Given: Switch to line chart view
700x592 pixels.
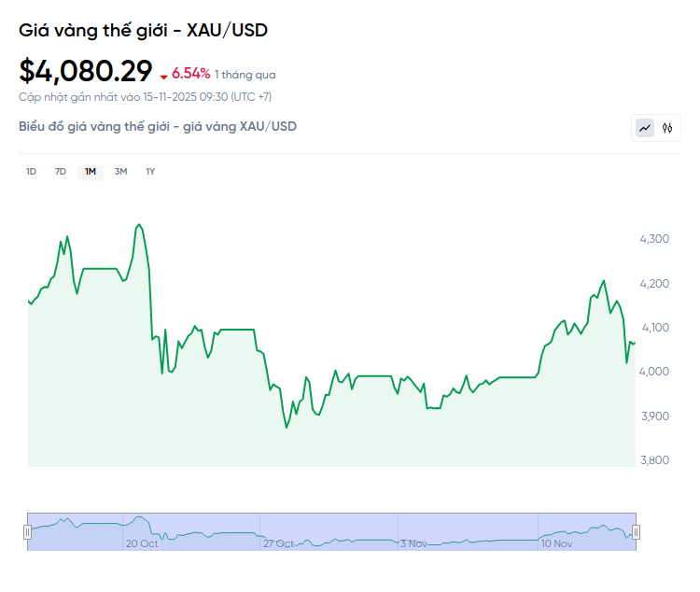Looking at the screenshot, I should click(x=645, y=128).
